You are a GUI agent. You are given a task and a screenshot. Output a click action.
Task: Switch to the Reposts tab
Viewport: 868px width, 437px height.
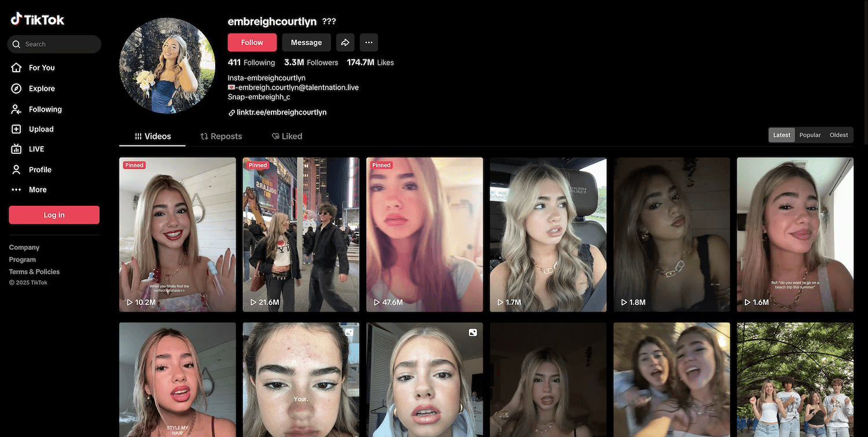tap(221, 136)
